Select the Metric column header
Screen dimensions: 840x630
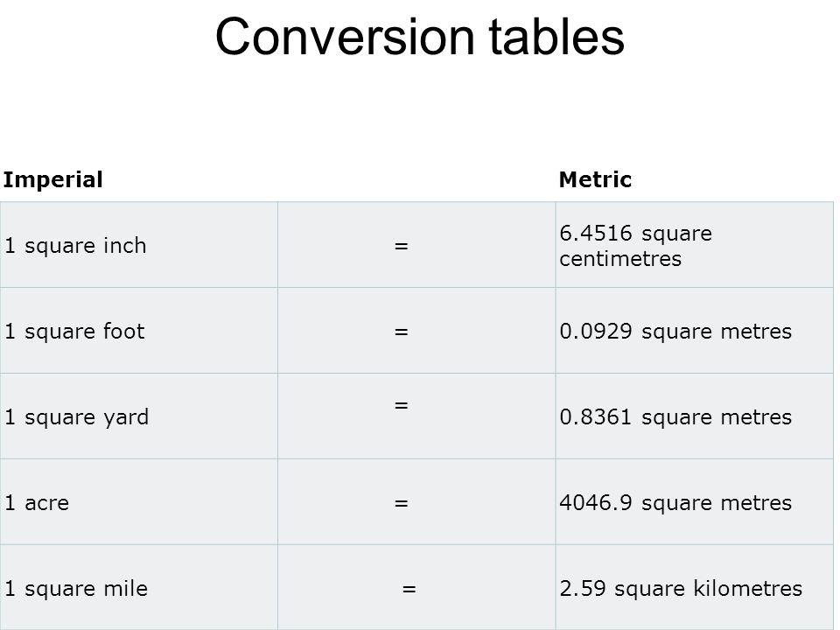click(x=595, y=179)
